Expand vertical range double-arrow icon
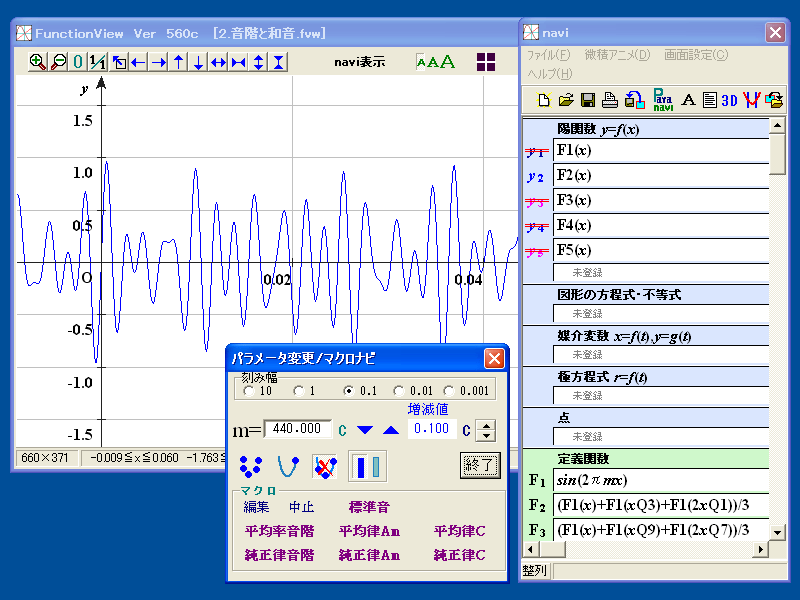Image resolution: width=800 pixels, height=600 pixels. point(259,62)
